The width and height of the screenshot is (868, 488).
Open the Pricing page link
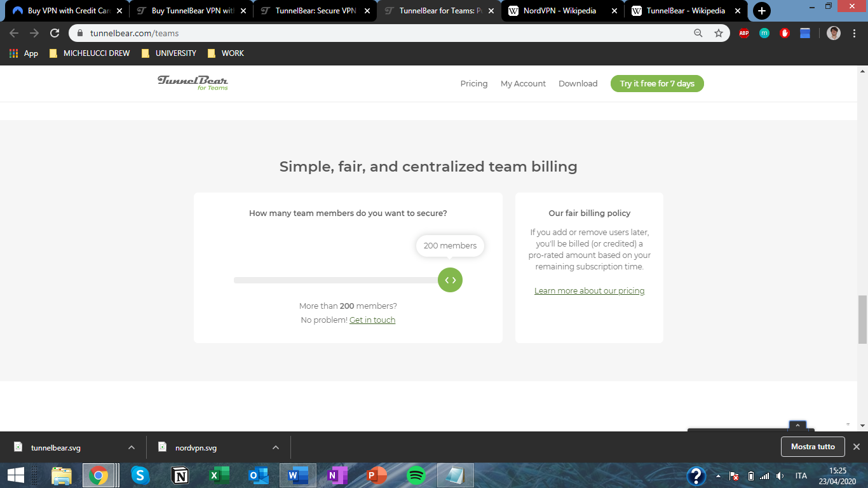(x=474, y=84)
